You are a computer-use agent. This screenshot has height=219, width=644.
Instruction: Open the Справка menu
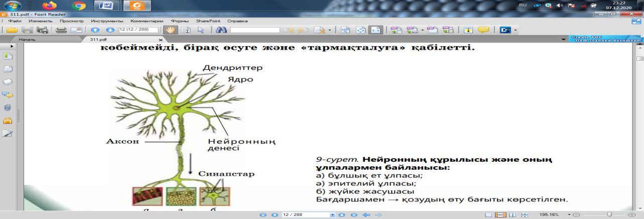pyautogui.click(x=237, y=21)
